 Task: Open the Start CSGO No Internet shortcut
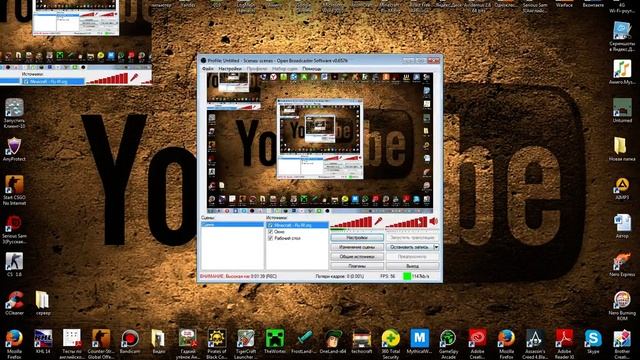14,190
